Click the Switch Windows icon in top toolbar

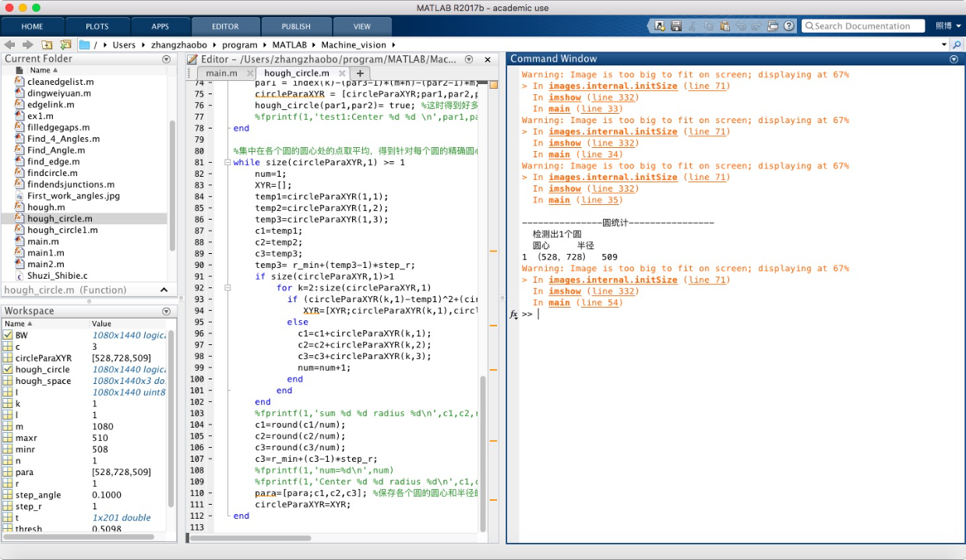[773, 26]
